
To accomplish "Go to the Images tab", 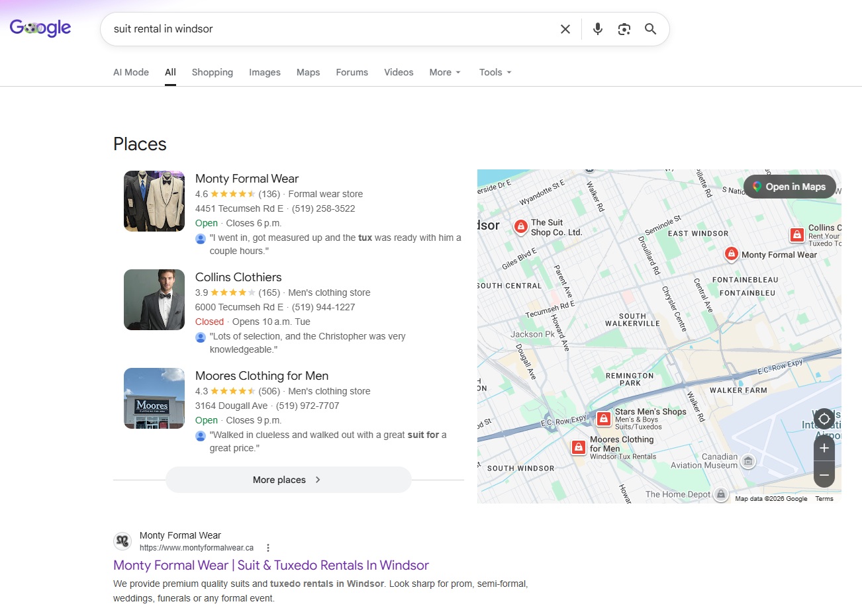I will point(265,72).
